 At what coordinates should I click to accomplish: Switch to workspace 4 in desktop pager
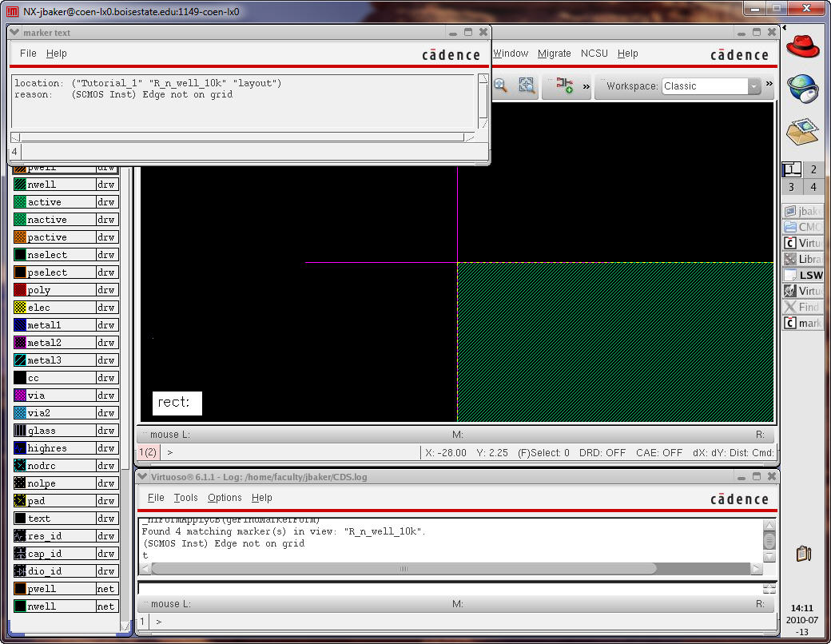tap(813, 187)
